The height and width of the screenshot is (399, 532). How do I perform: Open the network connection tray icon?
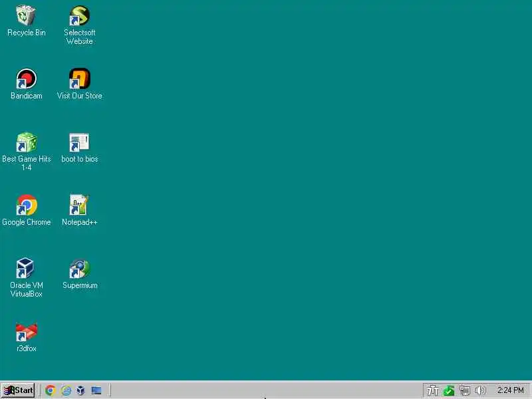point(464,390)
